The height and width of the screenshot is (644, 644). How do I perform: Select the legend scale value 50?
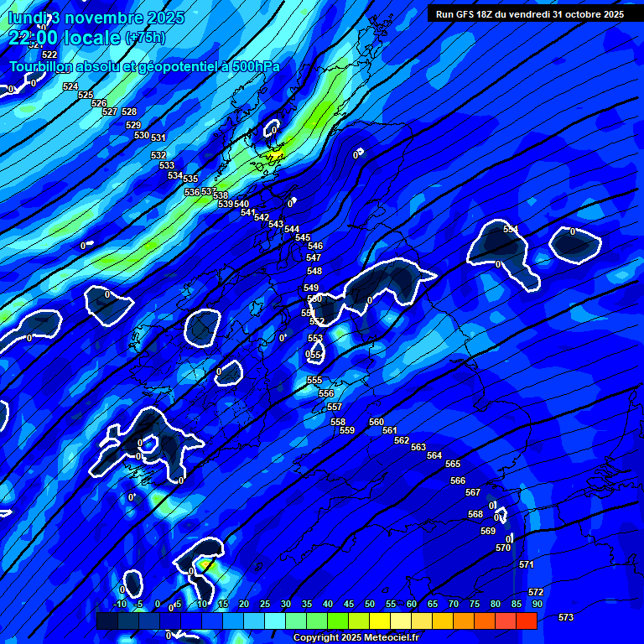pos(370,605)
